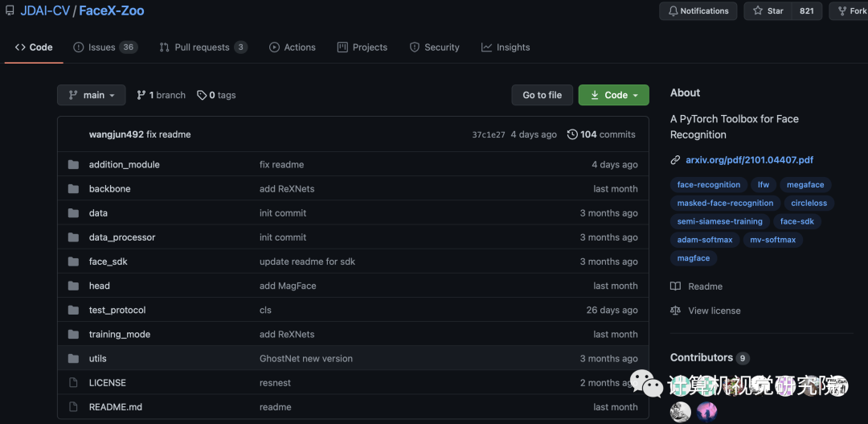Open the training_mode folder
This screenshot has width=868, height=424.
coord(120,334)
